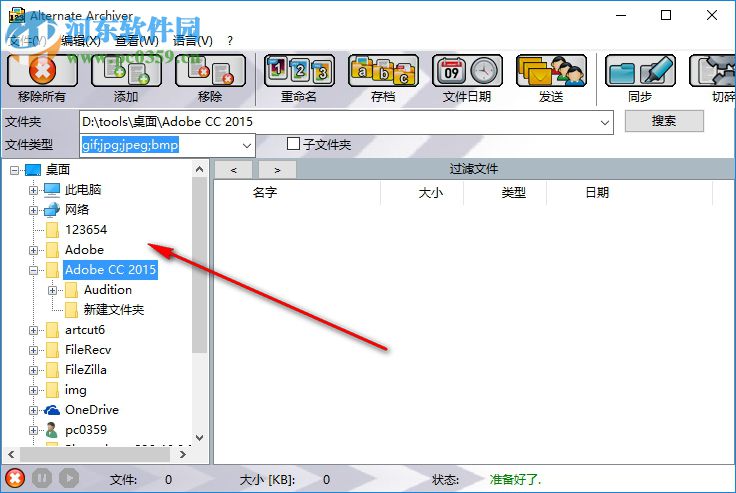This screenshot has height=493, width=736.
Task: Open the 编辑(X) menu
Action: click(81, 41)
